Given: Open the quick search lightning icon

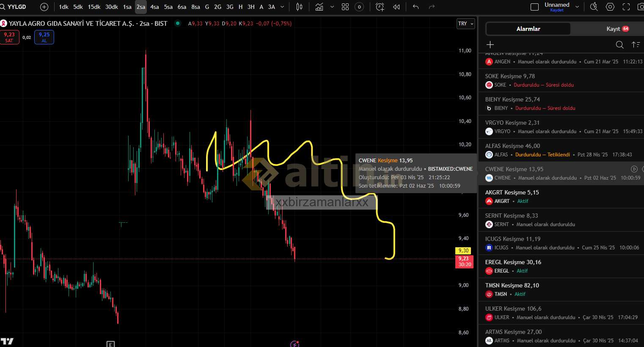Looking at the screenshot, I should [x=594, y=7].
